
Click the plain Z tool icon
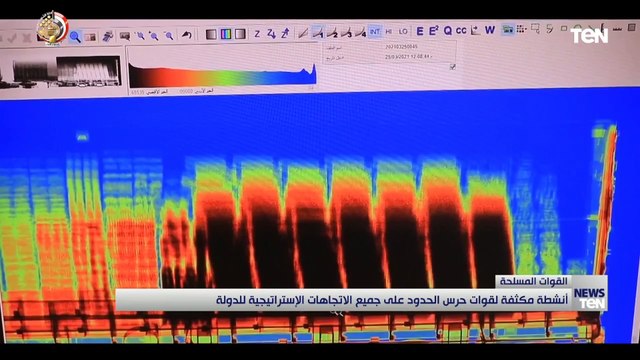[x=257, y=34]
